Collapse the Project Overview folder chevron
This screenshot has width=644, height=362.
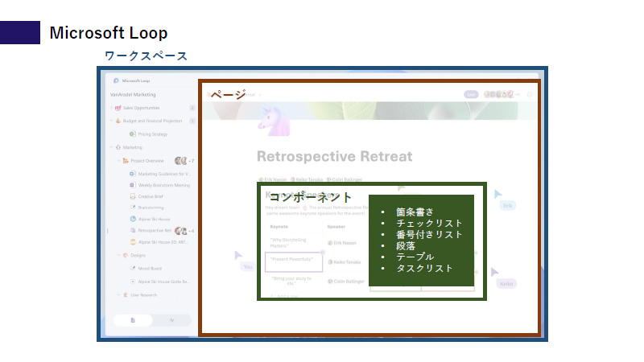[x=118, y=160]
